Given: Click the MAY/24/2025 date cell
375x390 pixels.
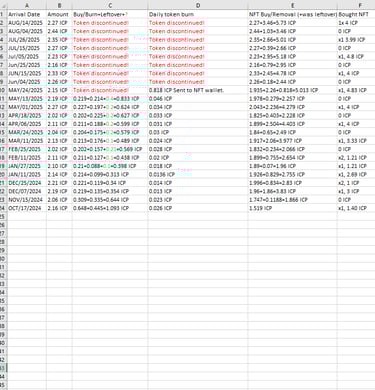Looking at the screenshot, I should (x=27, y=90).
